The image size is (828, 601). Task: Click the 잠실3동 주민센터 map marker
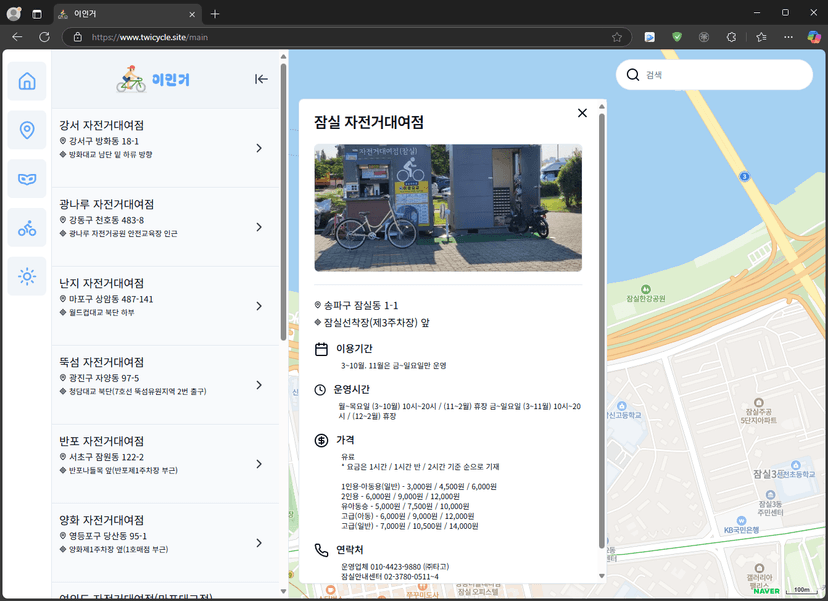point(770,495)
